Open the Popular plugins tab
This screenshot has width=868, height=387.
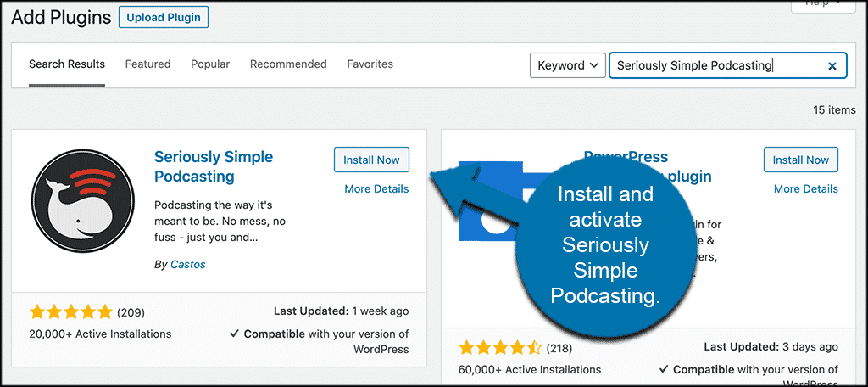point(210,64)
